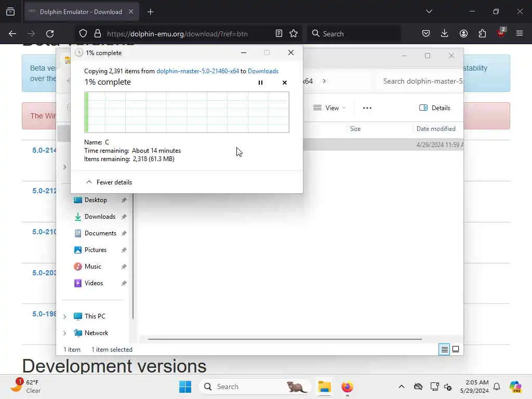The height and width of the screenshot is (399, 532).
Task: Show hidden system tray icons
Action: click(402, 387)
